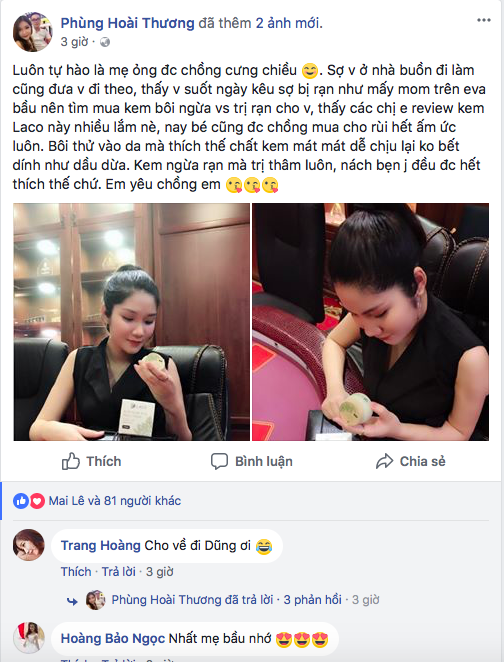The image size is (504, 662).
Task: Open the right photo at the pink table
Action: click(x=371, y=322)
